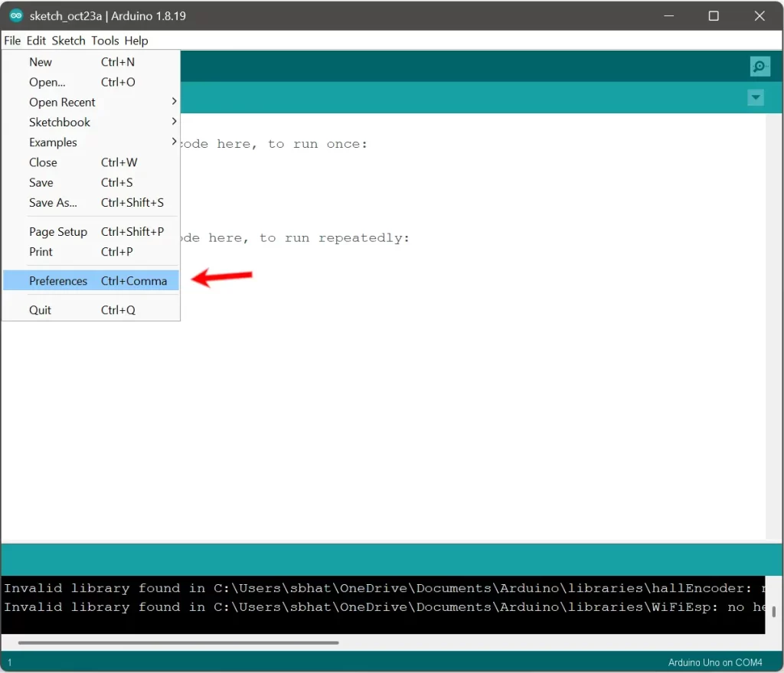Click the console horizontal scrollbar

(178, 643)
